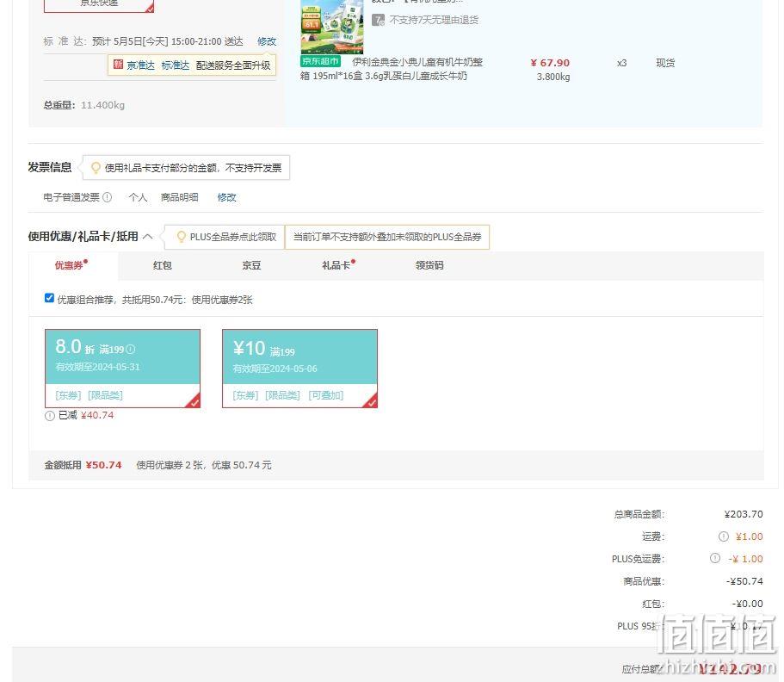This screenshot has height=682, width=784.
Task: Click 修改 in the invoice info row
Action: click(226, 197)
